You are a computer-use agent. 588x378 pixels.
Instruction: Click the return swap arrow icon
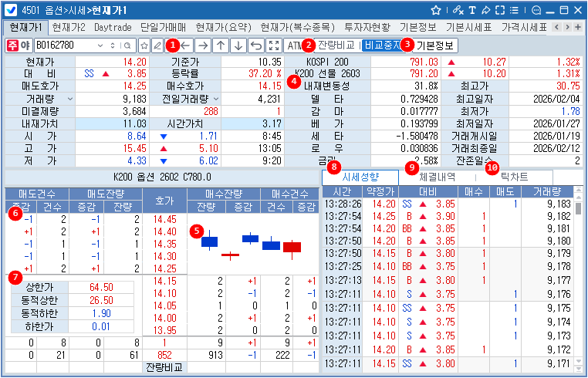click(256, 46)
